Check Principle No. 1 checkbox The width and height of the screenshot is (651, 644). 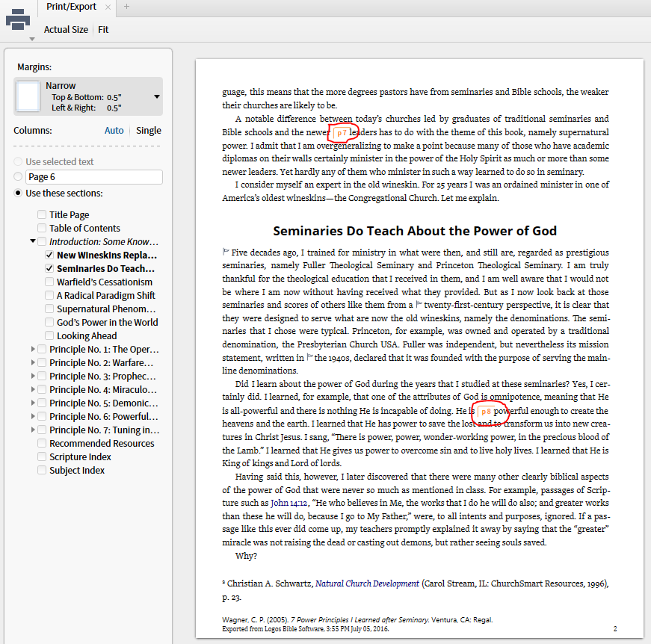(42, 349)
